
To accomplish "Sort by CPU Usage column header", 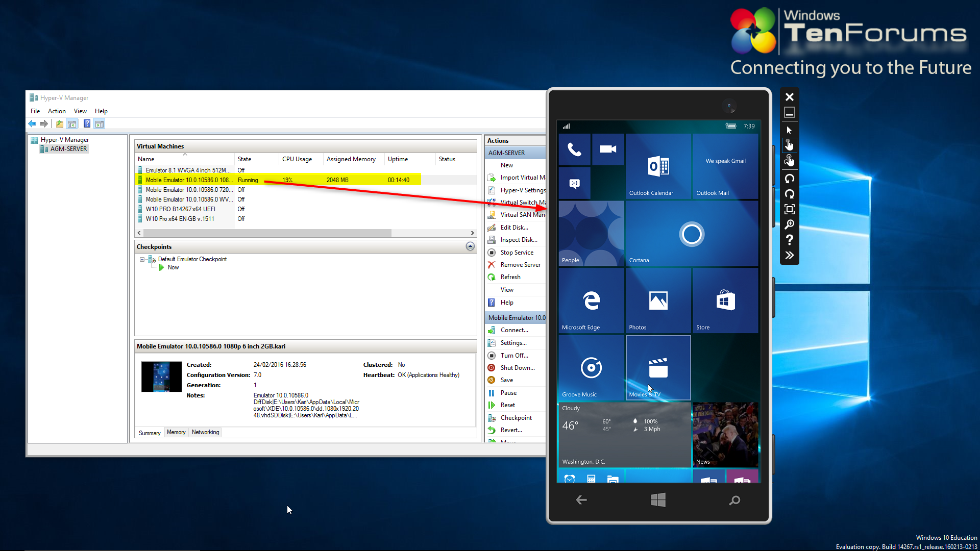I will (301, 159).
